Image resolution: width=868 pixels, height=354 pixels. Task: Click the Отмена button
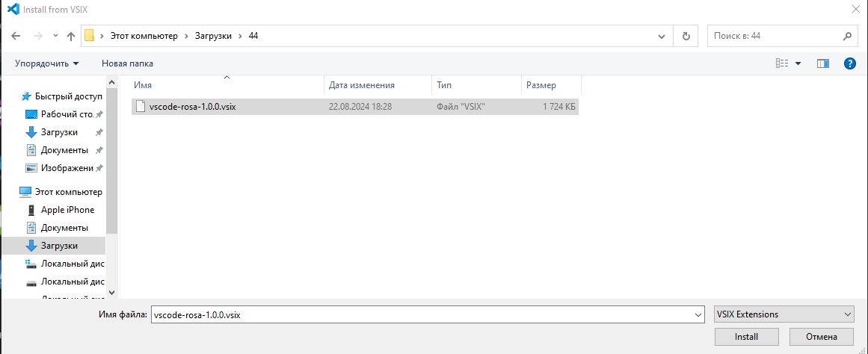click(x=821, y=337)
